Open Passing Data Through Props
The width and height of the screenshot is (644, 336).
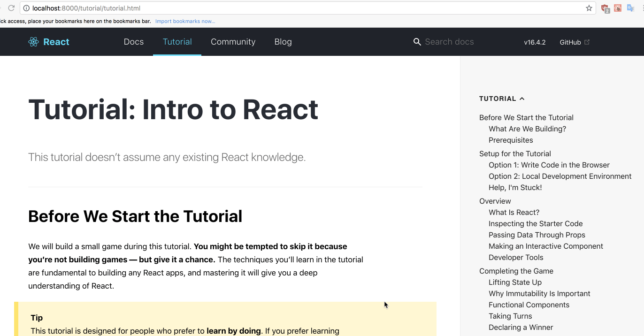537,235
